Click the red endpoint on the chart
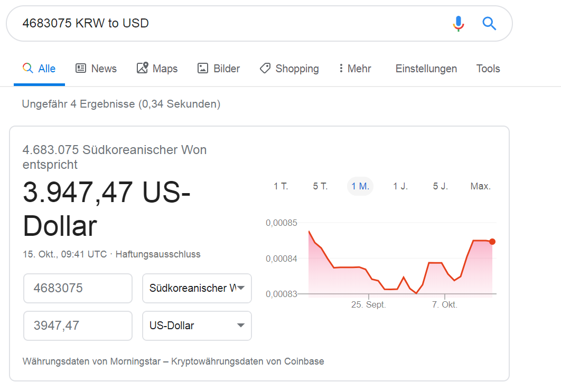 coord(492,242)
